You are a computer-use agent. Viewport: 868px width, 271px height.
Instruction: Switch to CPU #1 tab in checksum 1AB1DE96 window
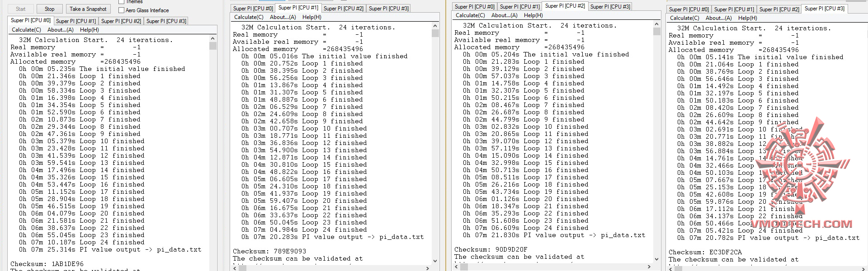(x=76, y=21)
